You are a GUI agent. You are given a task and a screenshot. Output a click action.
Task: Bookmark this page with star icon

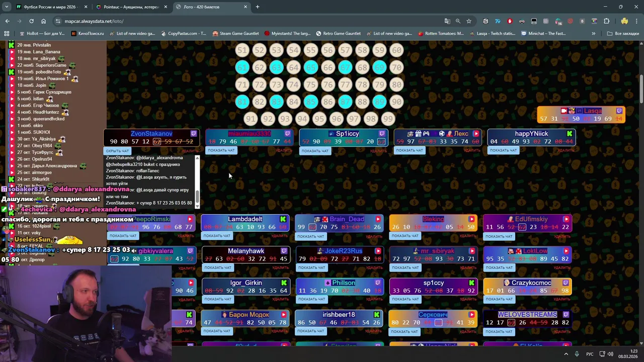[x=469, y=21]
